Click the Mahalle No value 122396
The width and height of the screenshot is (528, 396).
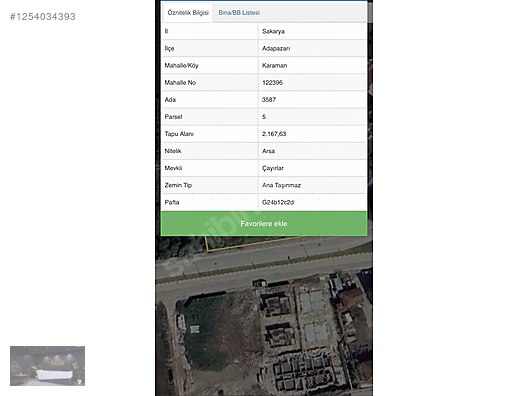click(x=272, y=82)
